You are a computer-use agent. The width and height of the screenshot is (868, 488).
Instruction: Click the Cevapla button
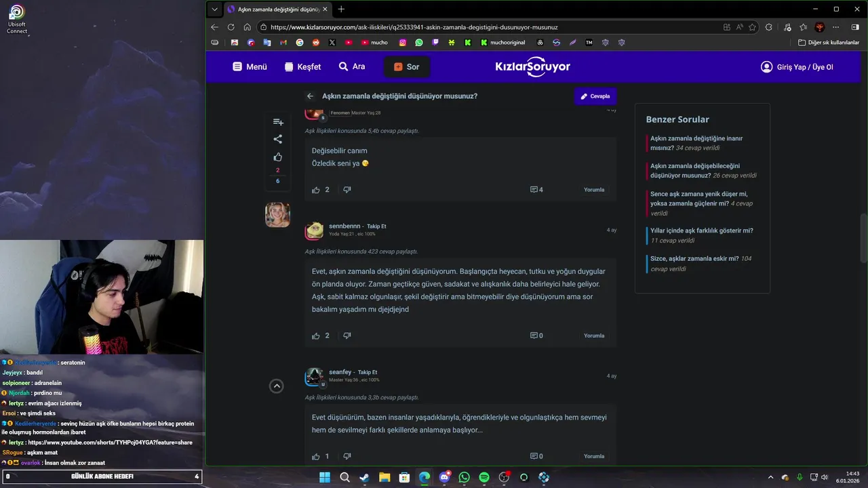tap(595, 96)
